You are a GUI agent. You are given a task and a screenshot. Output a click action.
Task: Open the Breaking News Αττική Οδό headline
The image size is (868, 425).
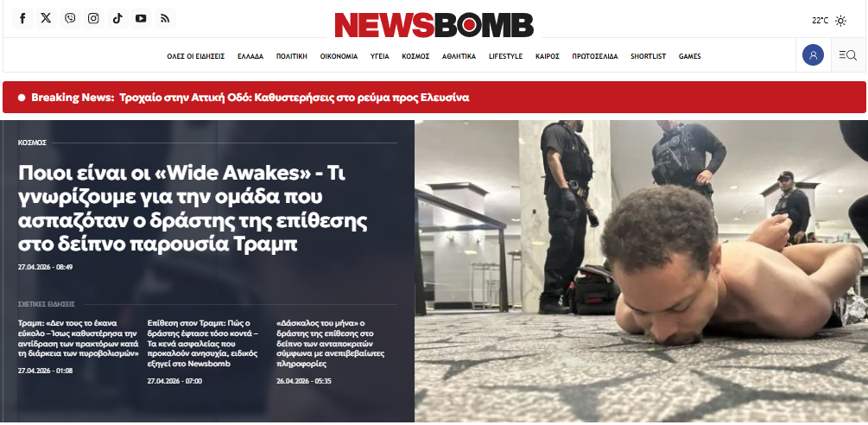[x=295, y=98]
